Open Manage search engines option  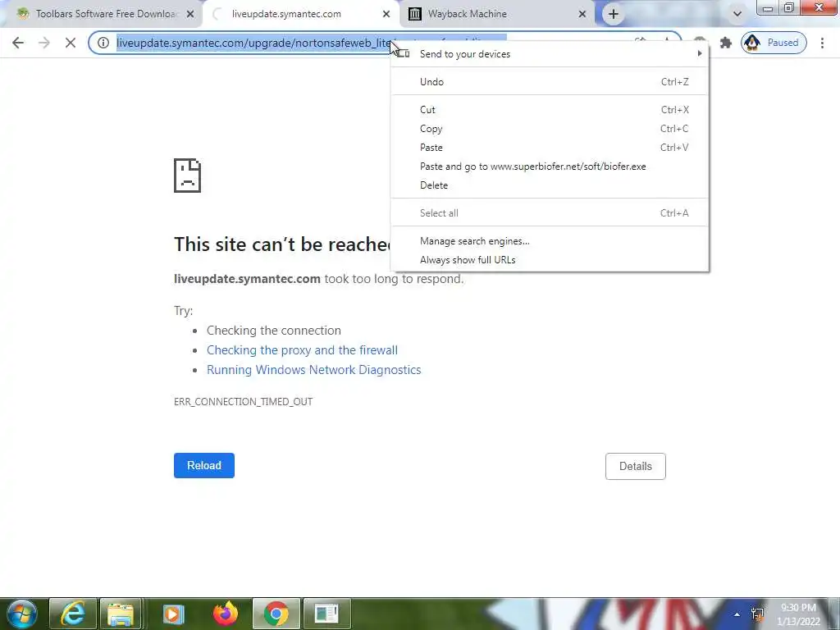(549, 241)
